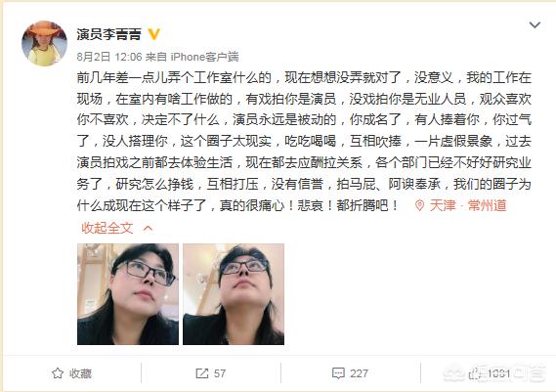
Task: Expand the post options chevron at top right
Action: coord(535,24)
